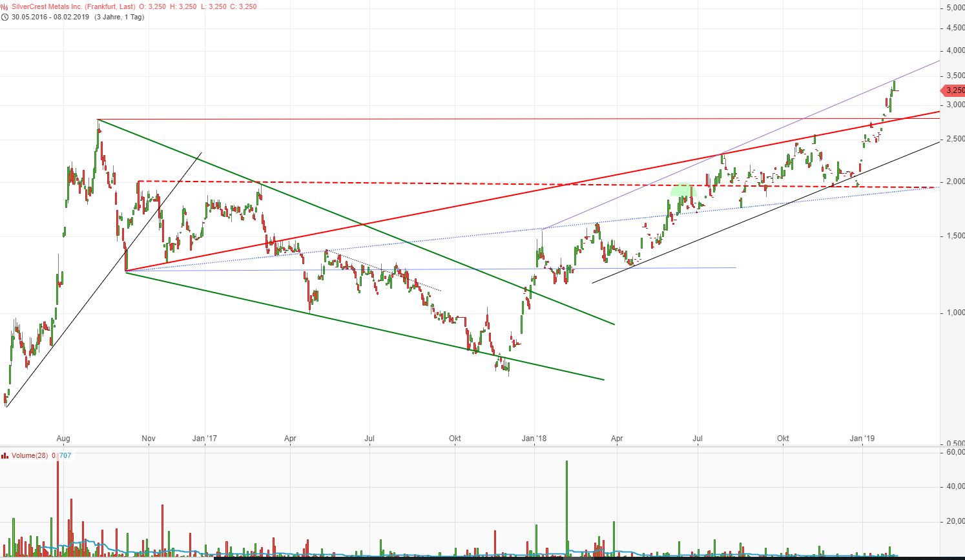965x560 pixels.
Task: Click the 1,000 price axis label
Action: [x=955, y=313]
